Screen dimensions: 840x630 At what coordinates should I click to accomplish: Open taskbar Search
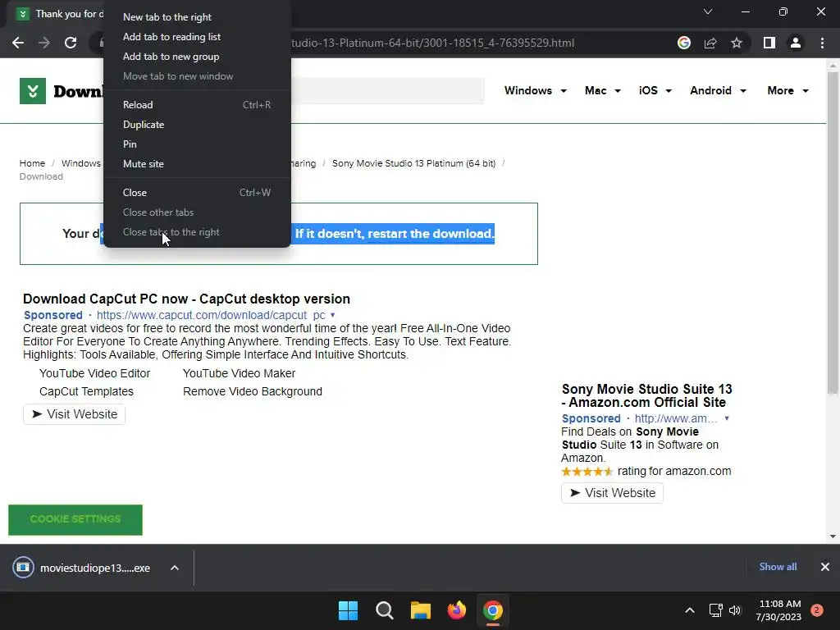pyautogui.click(x=384, y=610)
